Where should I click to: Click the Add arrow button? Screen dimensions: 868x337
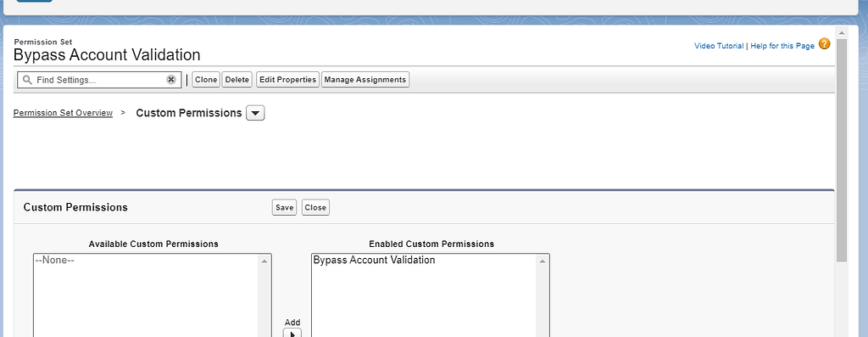click(x=292, y=334)
